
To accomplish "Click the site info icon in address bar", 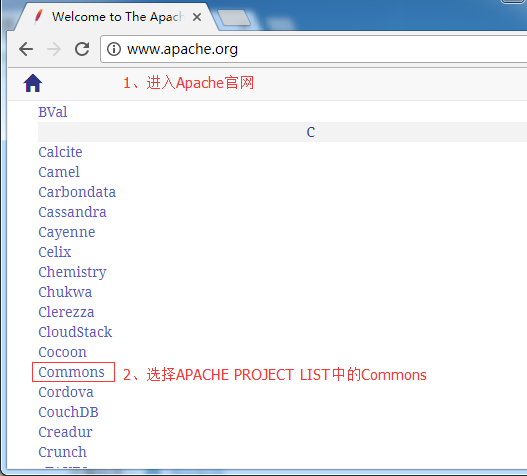I will tap(114, 49).
